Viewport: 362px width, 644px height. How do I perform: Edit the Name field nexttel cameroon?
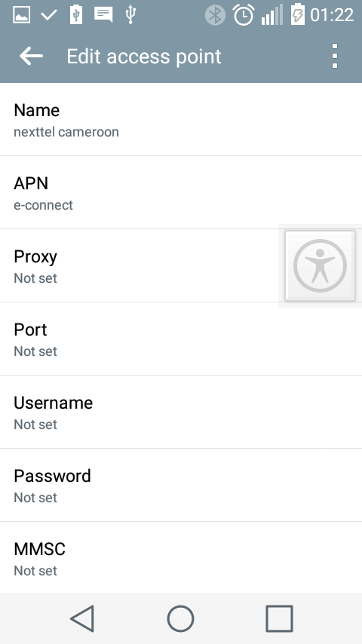[181, 119]
